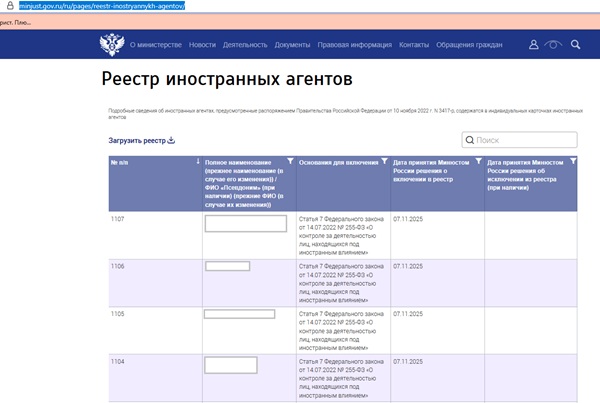Focus the Поиск registry search field
The height and width of the screenshot is (403, 600).
point(524,141)
